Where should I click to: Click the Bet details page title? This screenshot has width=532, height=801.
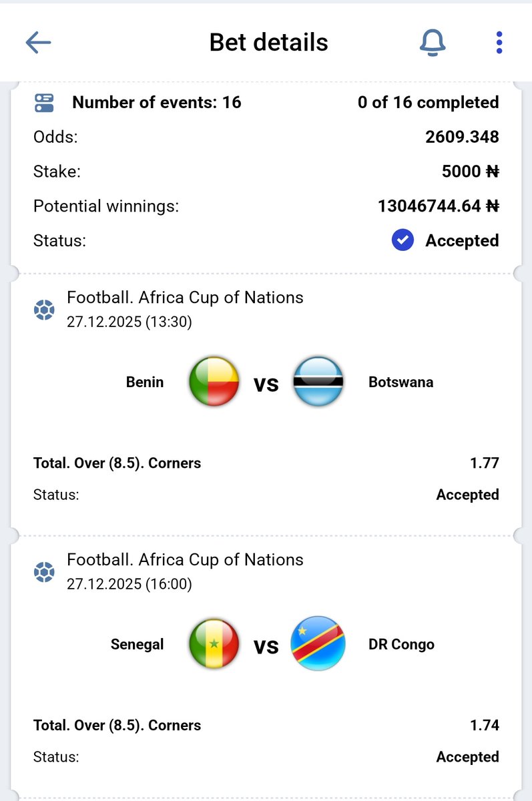click(x=268, y=43)
